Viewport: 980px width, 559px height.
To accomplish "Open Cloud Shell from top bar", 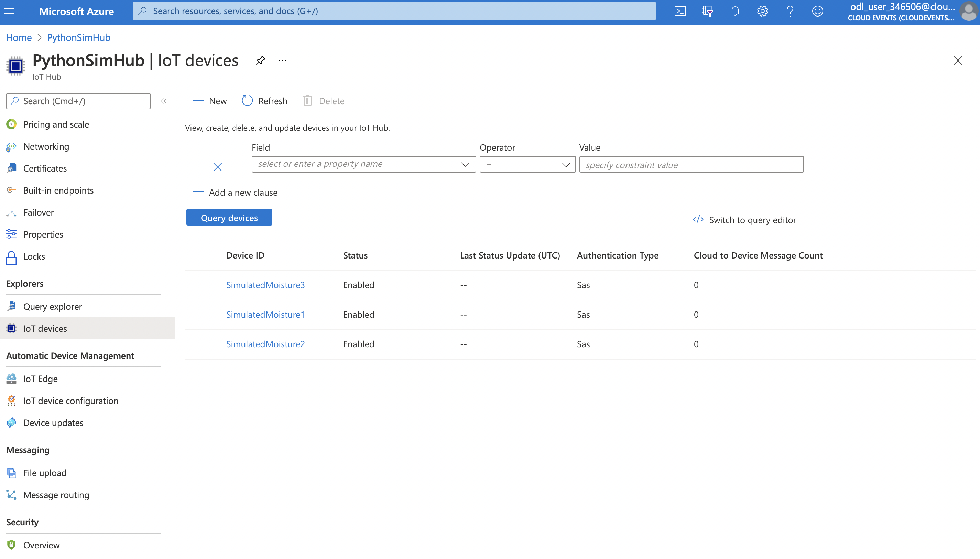I will pos(680,11).
